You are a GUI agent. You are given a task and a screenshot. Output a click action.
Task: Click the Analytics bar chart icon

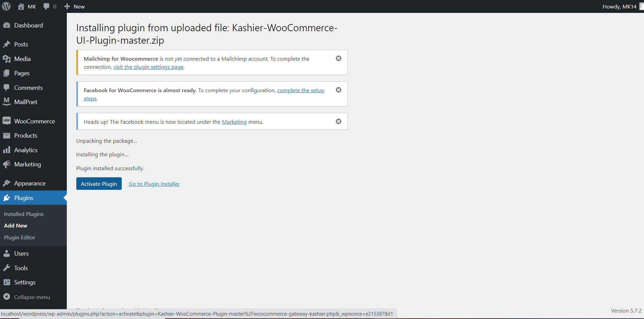[x=7, y=150]
